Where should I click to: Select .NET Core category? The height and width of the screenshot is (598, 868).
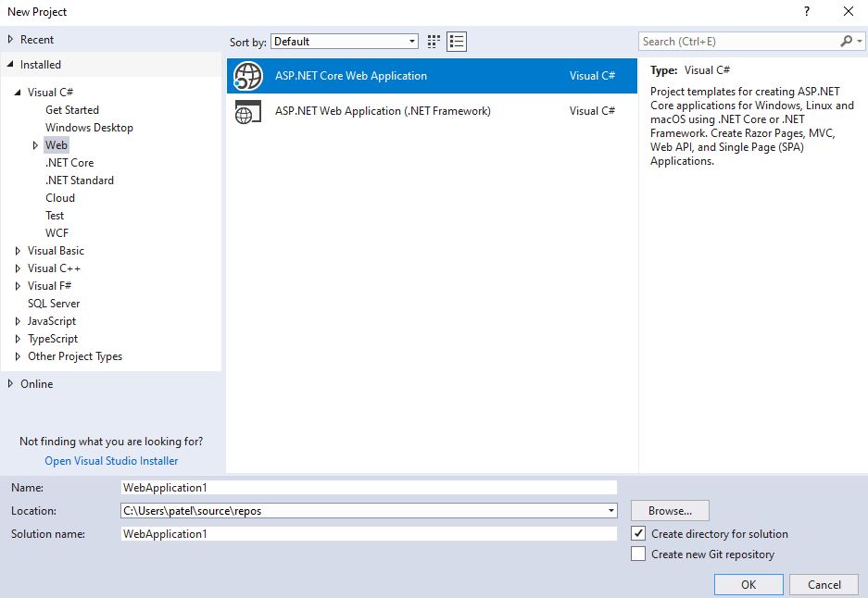(x=69, y=163)
